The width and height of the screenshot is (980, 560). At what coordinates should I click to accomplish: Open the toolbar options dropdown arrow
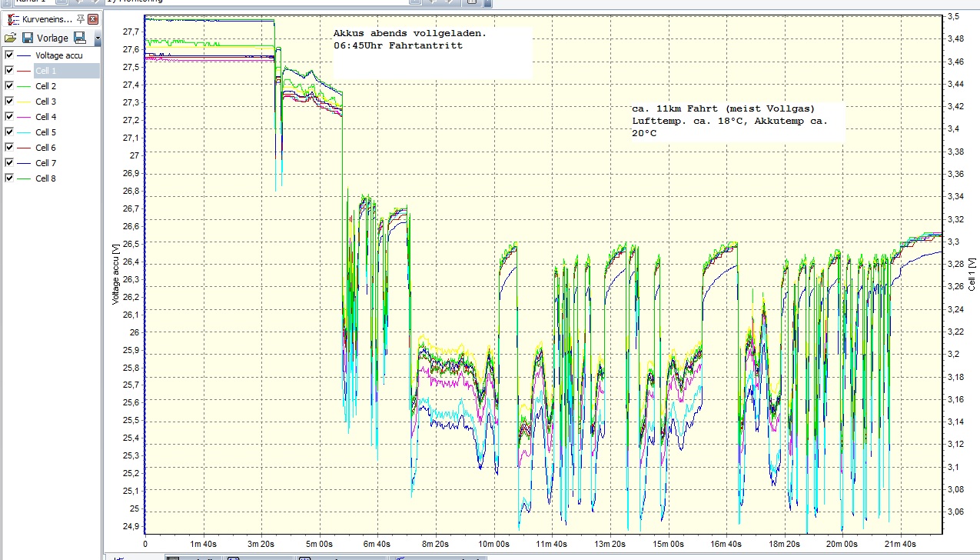98,38
